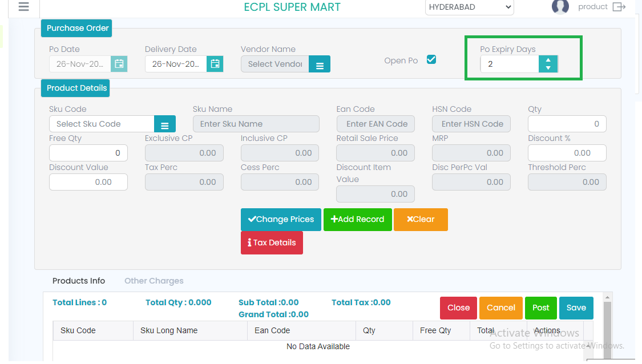Click the Select Vendor field

pyautogui.click(x=274, y=64)
